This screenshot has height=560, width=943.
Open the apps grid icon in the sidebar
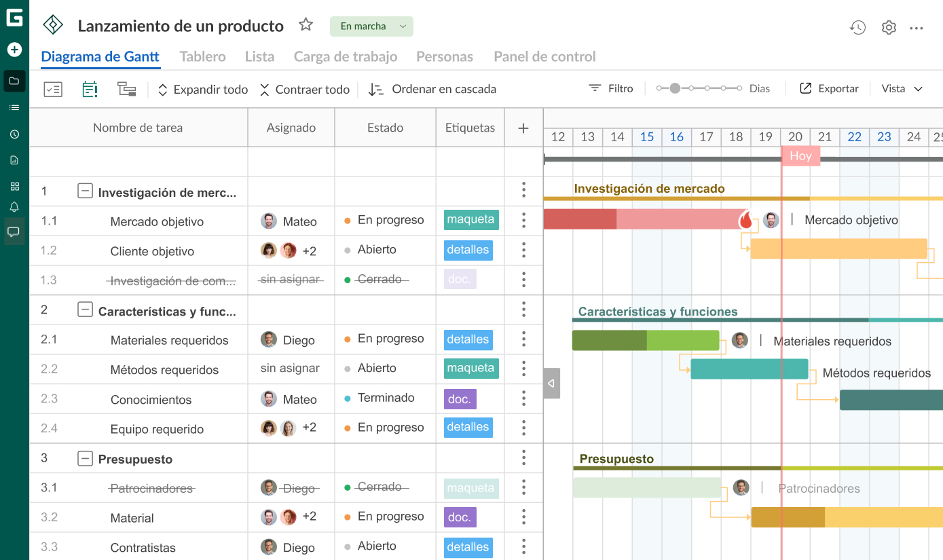14,186
